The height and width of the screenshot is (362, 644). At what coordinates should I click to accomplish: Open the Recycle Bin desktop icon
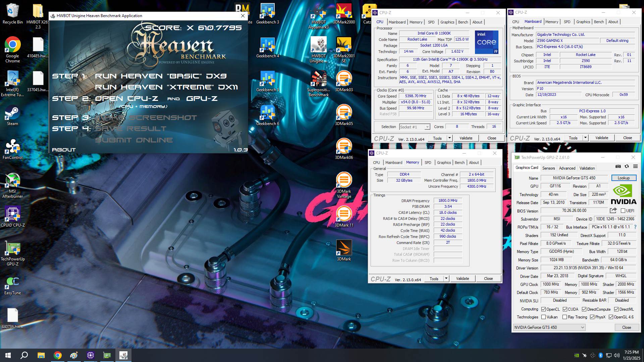(12, 13)
